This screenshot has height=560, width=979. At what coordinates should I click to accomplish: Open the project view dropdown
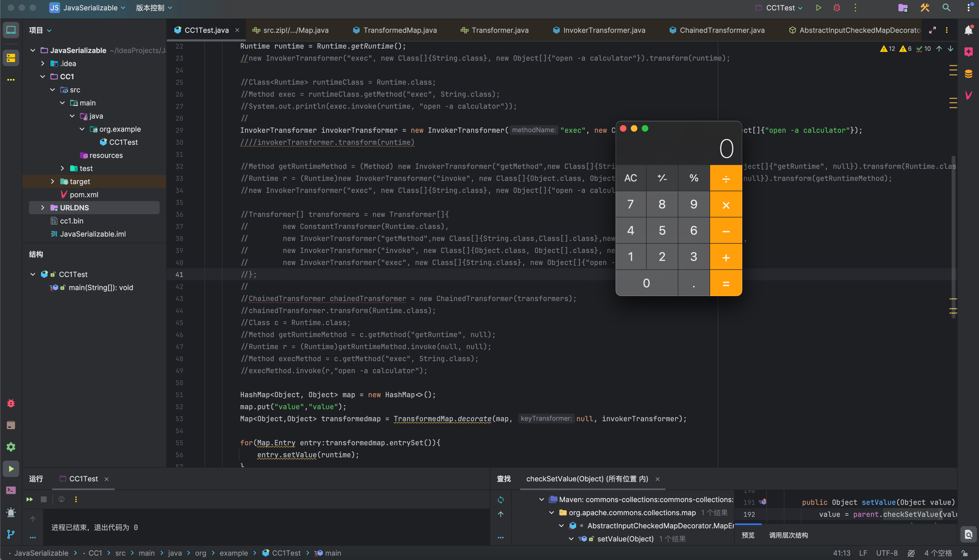click(40, 30)
